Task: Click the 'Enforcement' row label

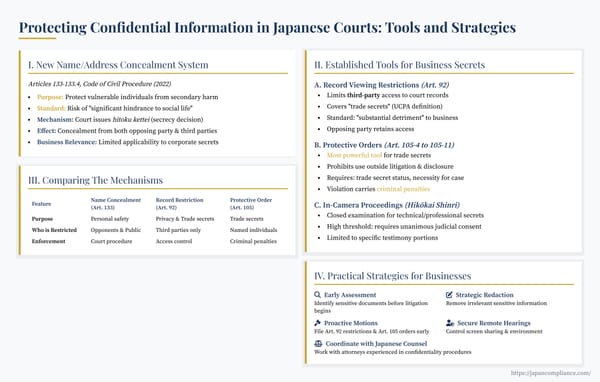Action: pos(48,241)
